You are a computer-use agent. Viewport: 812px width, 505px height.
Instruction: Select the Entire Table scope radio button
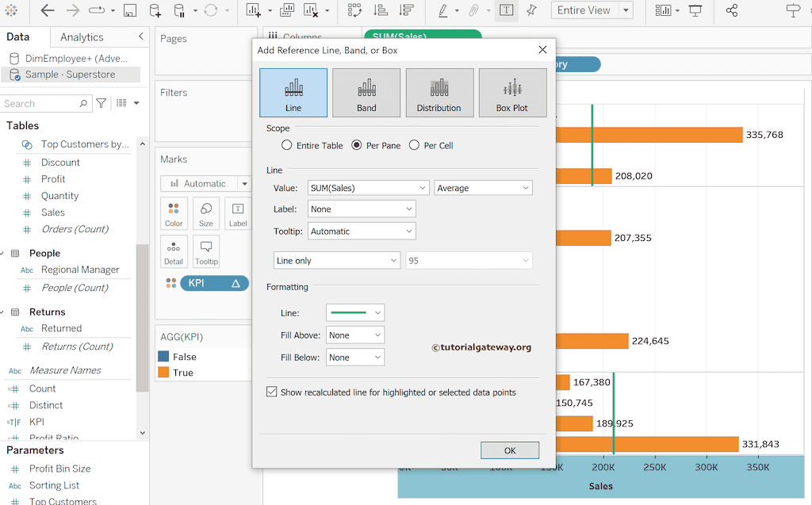285,145
